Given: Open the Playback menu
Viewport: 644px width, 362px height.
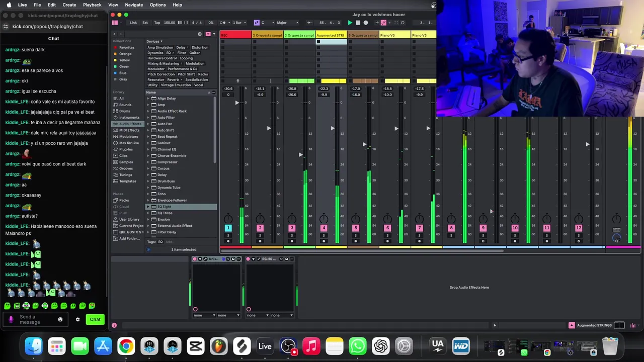Looking at the screenshot, I should click(92, 5).
